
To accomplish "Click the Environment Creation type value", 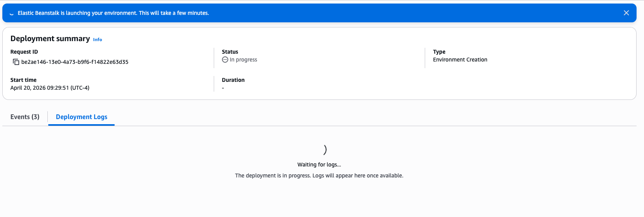I will [460, 60].
